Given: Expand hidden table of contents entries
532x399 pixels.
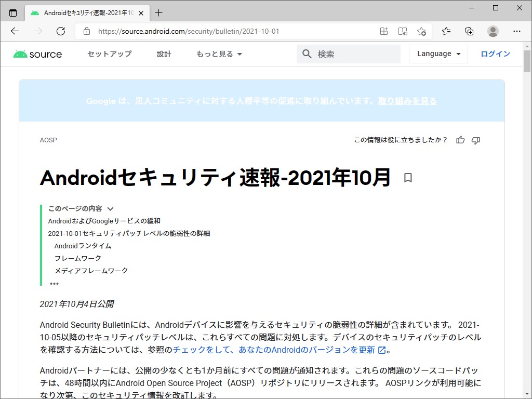Looking at the screenshot, I should click(55, 283).
